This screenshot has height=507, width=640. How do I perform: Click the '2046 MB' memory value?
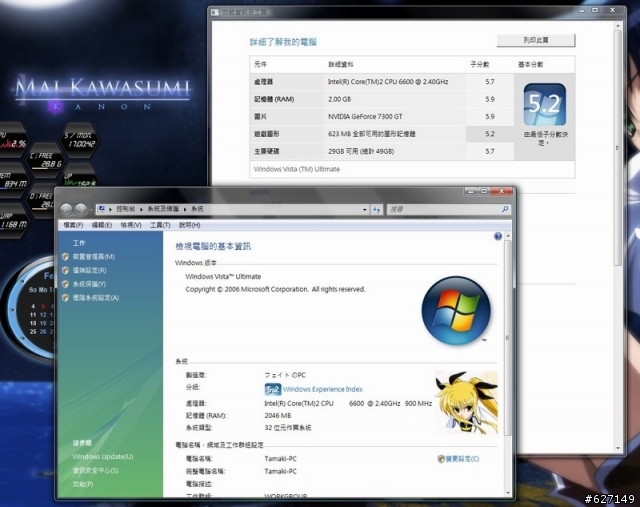(x=278, y=416)
